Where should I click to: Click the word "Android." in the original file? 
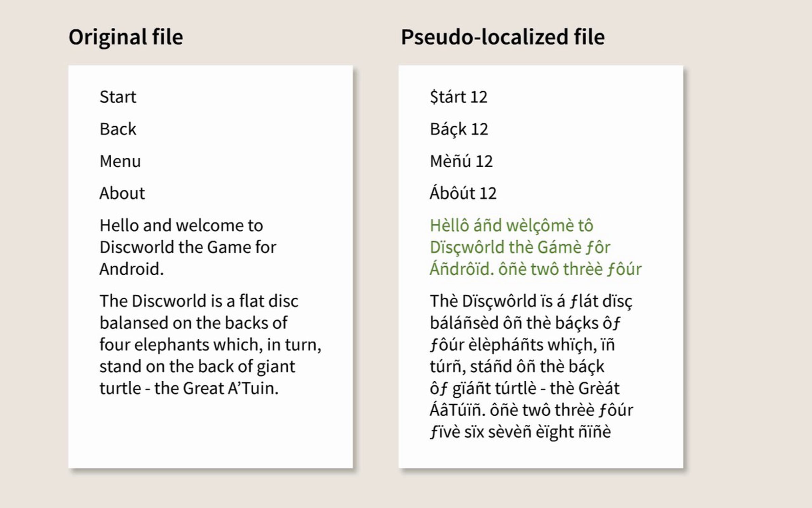point(132,269)
